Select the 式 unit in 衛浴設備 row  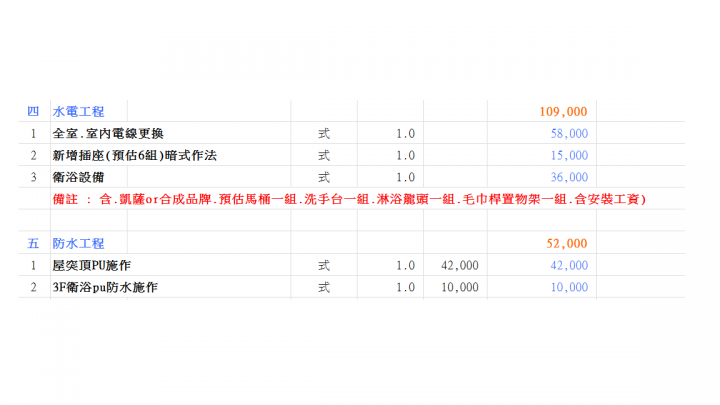pos(324,177)
